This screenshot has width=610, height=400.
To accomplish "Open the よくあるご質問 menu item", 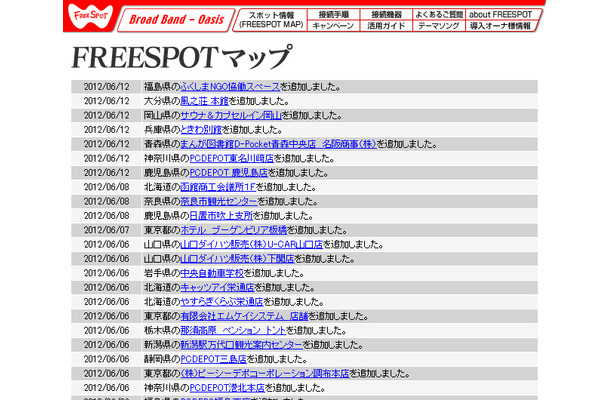I will 439,14.
